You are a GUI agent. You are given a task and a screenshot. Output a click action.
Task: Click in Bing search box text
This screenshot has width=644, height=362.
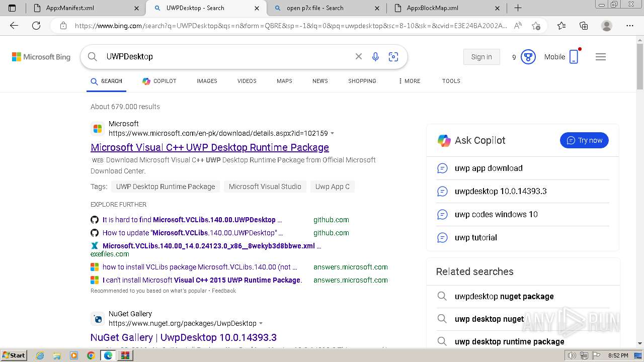pyautogui.click(x=226, y=57)
